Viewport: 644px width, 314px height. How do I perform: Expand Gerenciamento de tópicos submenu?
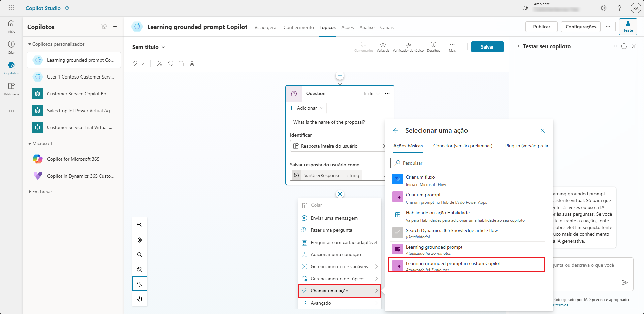tap(340, 279)
